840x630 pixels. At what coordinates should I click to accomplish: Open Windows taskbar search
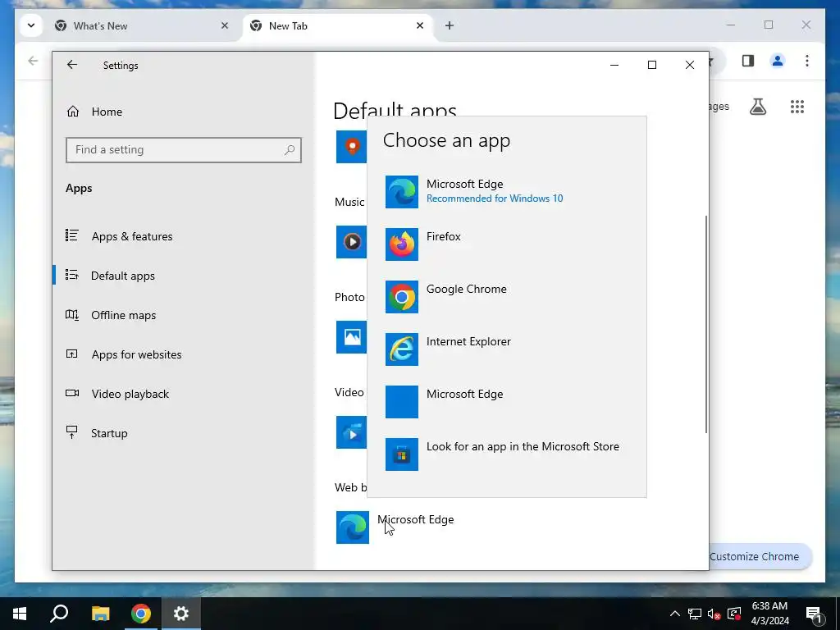(x=59, y=614)
